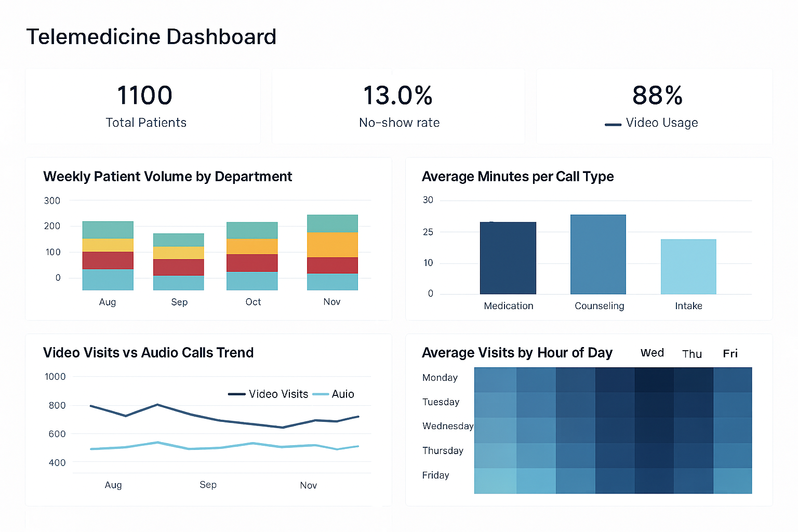The height and width of the screenshot is (532, 798).
Task: Toggle the Auio series visibility
Action: point(343,394)
